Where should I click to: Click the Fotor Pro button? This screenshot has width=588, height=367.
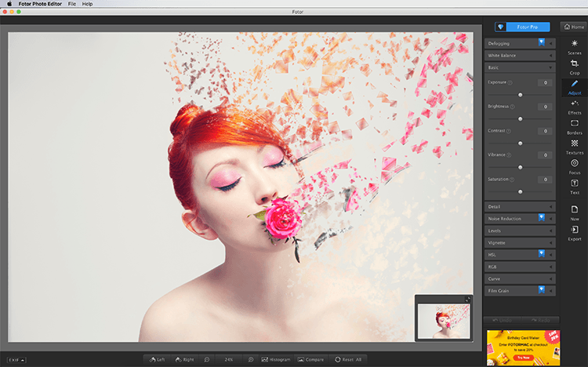522,27
